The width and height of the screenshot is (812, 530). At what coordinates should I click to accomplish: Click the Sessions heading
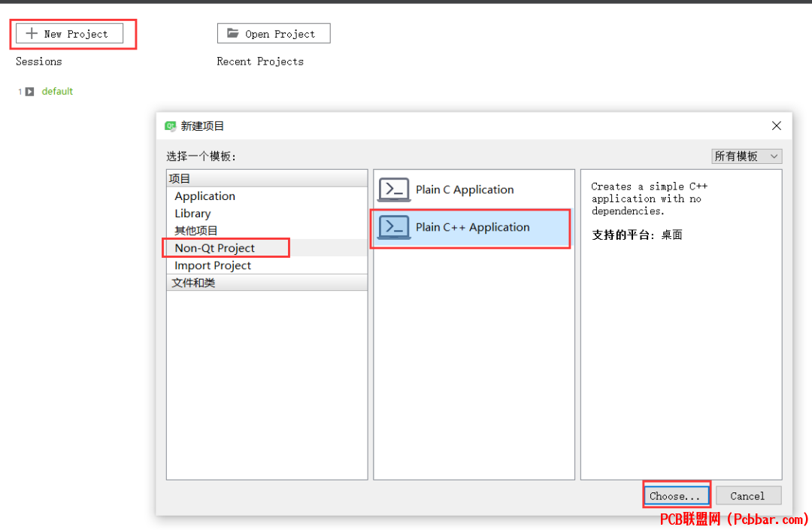click(39, 62)
